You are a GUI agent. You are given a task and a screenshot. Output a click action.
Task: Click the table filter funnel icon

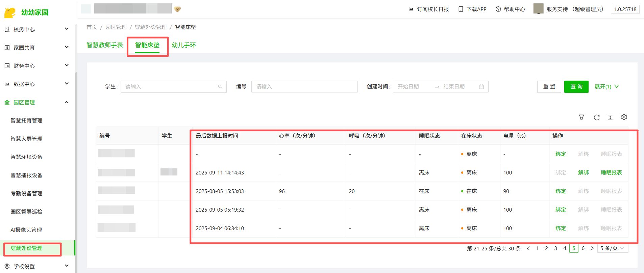click(x=581, y=117)
